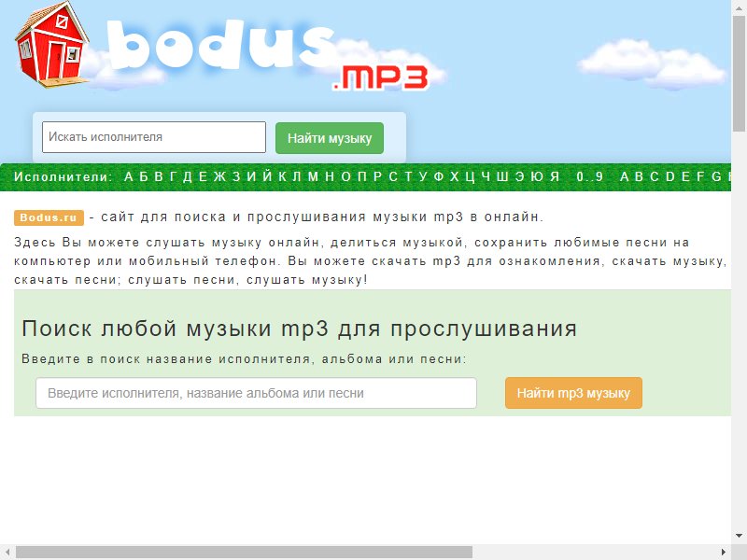Click the vertical scrollbar thumb
The image size is (747, 560).
click(739, 73)
